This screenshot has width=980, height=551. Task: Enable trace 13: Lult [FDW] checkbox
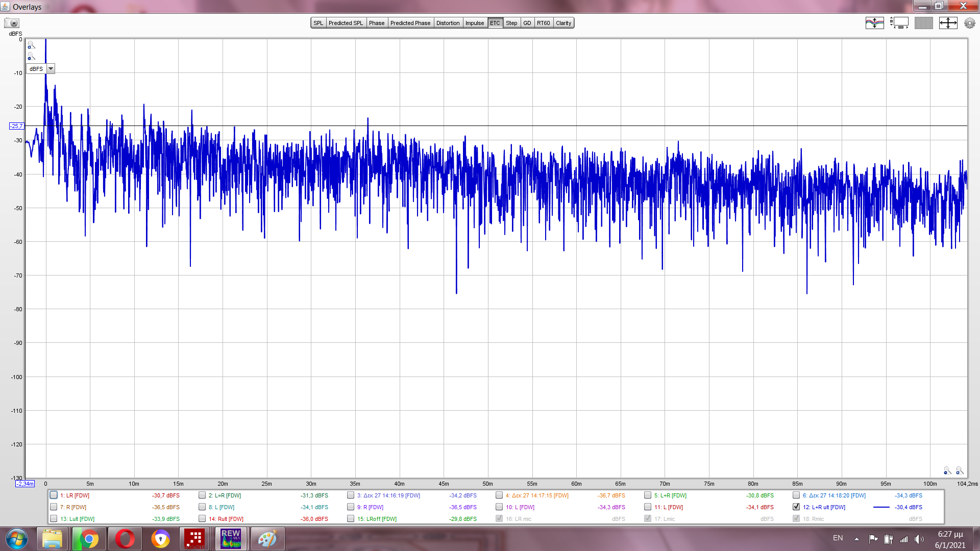click(x=54, y=519)
